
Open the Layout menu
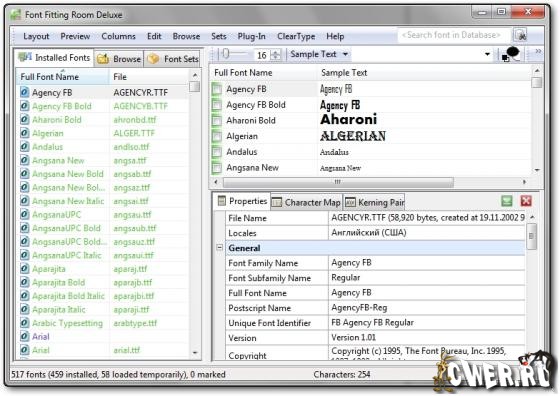pyautogui.click(x=36, y=36)
